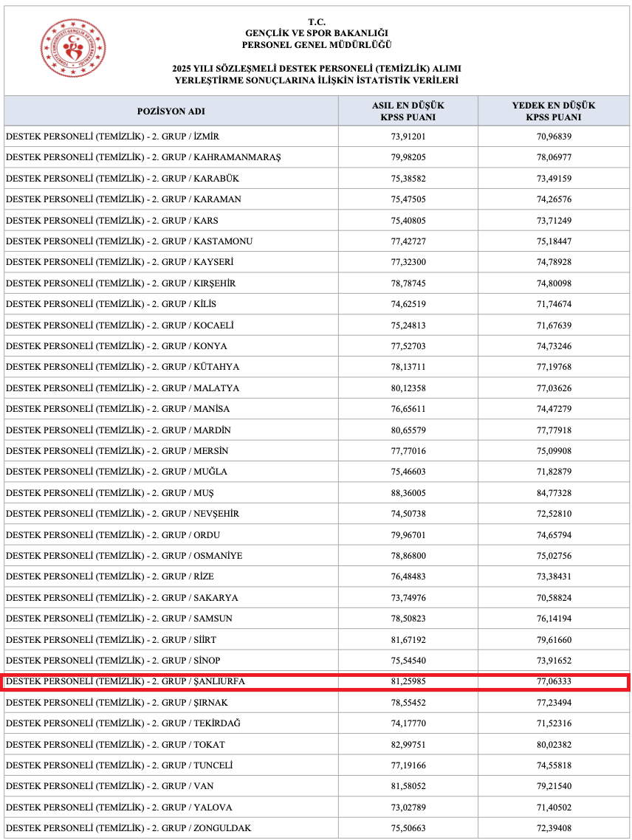Select Malatya asıl score 80,12358
Screen dimensions: 632x840
(x=408, y=388)
